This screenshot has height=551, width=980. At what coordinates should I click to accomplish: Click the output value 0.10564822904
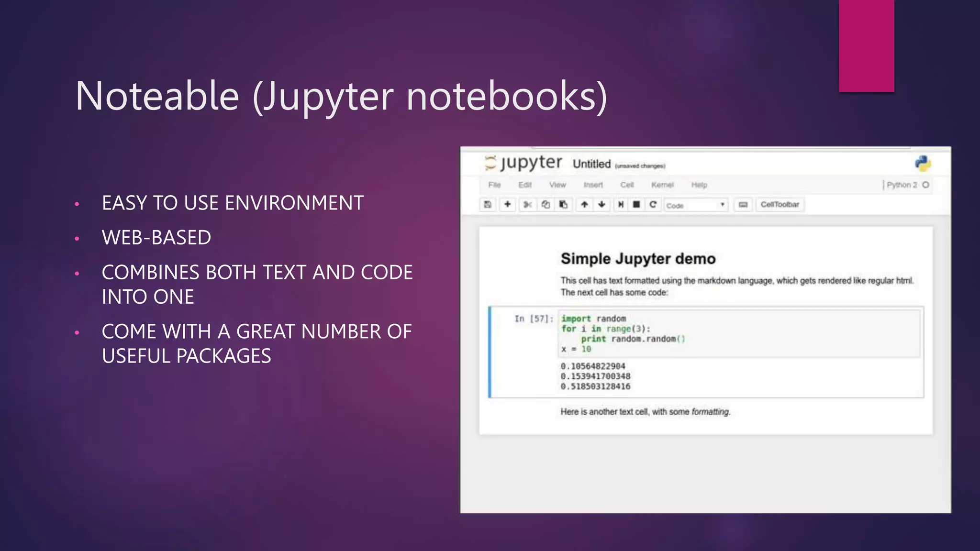point(593,366)
